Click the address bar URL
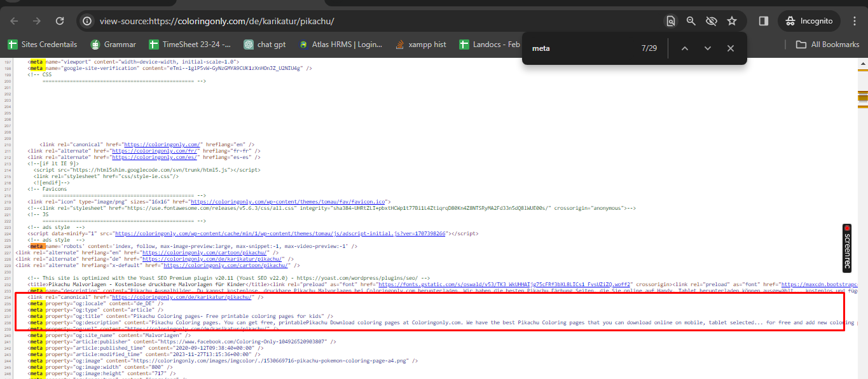 tap(217, 21)
